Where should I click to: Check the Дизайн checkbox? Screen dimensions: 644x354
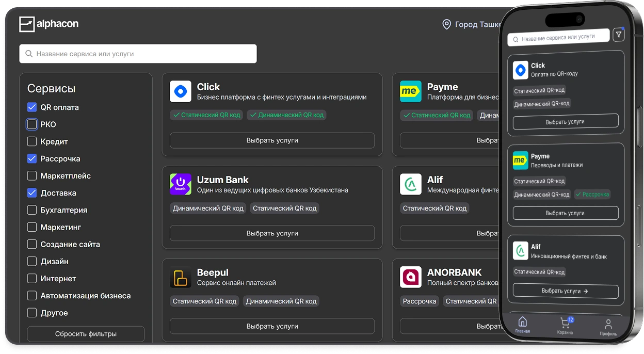32,261
